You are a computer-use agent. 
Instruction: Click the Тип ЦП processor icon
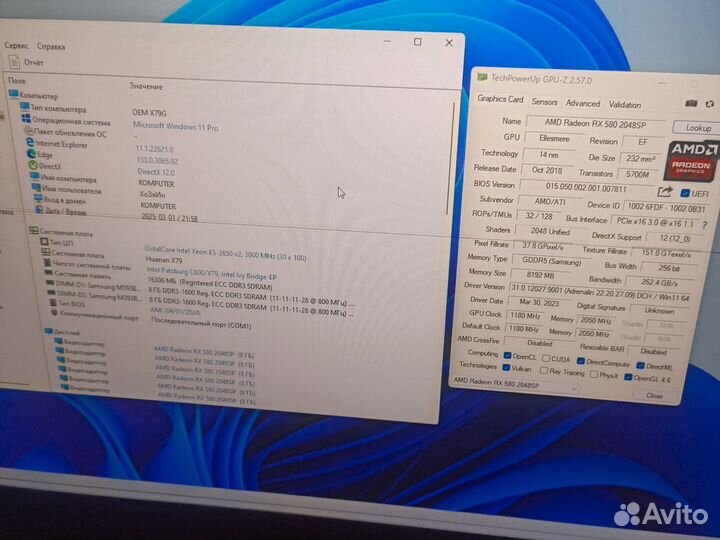coord(44,241)
